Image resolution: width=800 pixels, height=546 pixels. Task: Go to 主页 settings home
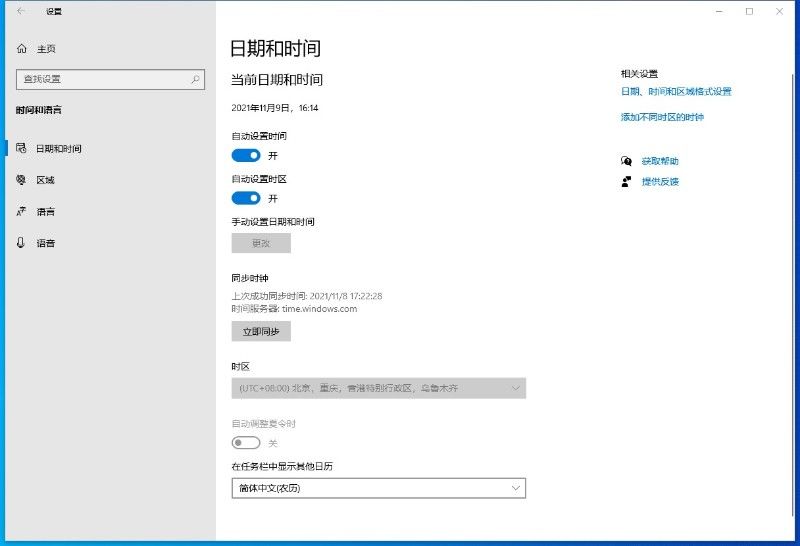46,49
